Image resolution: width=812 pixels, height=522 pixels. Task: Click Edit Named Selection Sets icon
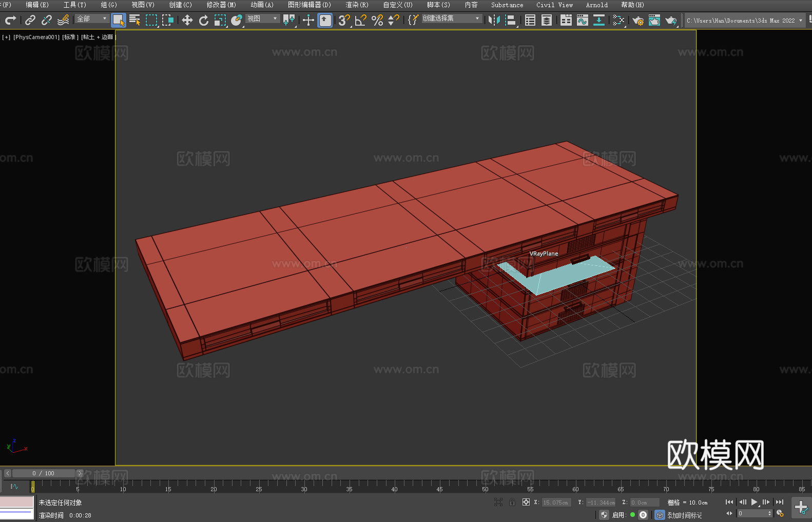pos(413,20)
